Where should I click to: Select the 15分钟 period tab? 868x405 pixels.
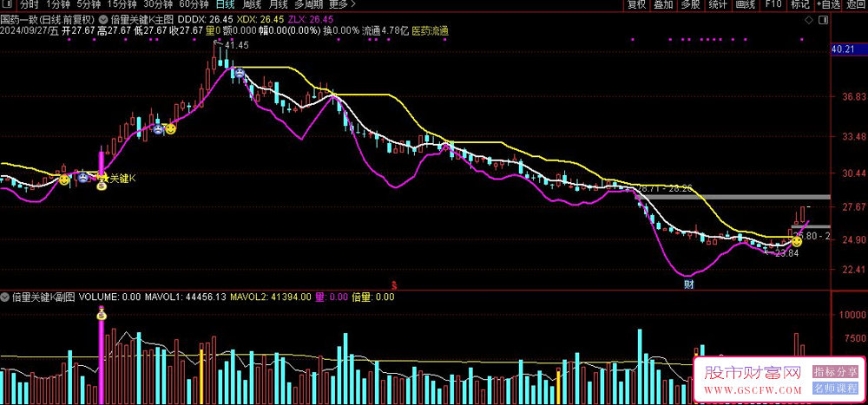(121, 5)
